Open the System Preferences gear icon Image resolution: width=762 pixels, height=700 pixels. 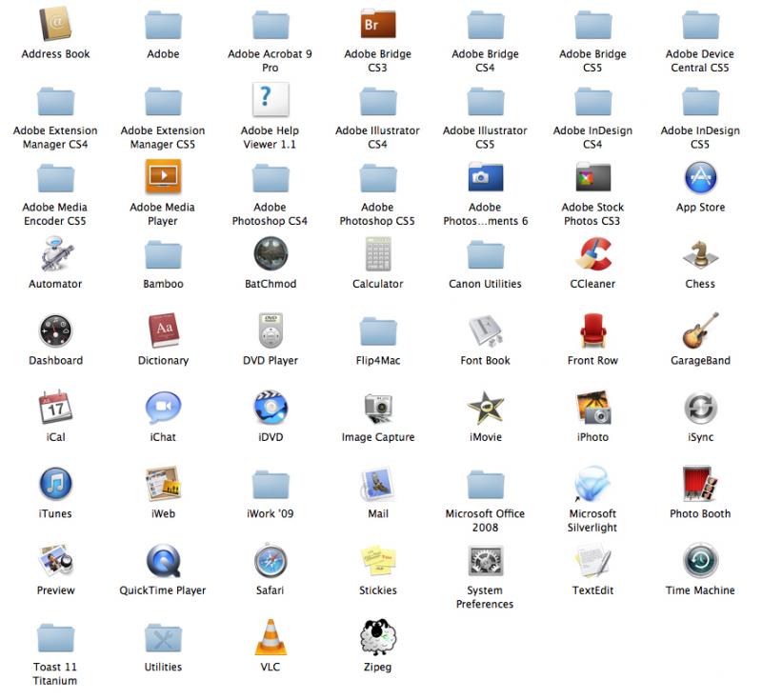click(x=486, y=560)
